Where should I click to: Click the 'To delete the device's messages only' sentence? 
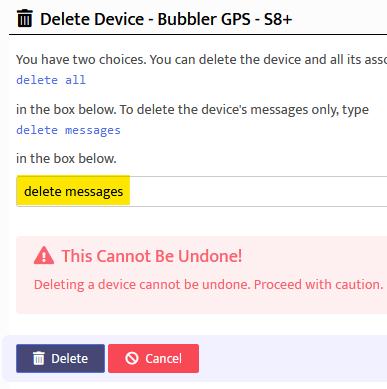pyautogui.click(x=244, y=110)
